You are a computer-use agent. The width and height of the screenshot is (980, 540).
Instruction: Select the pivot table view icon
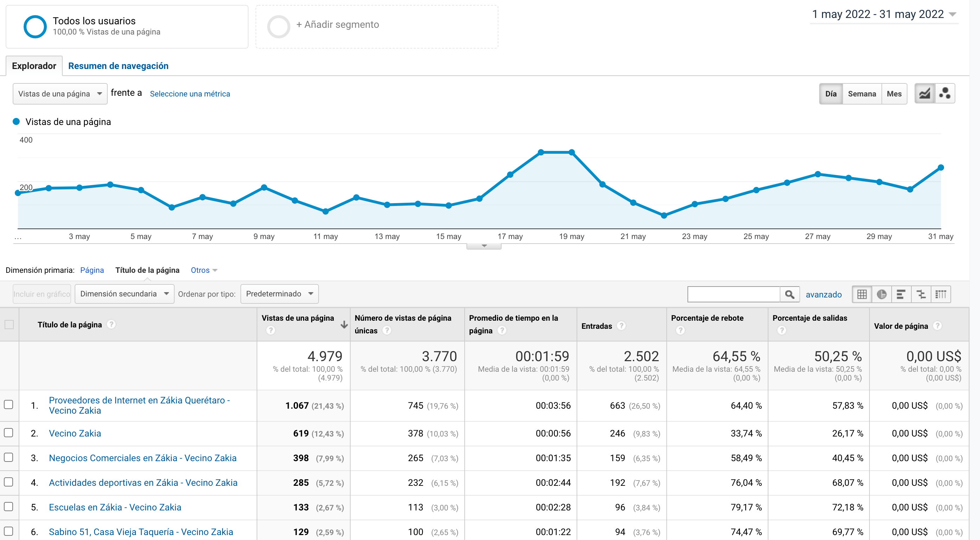coord(941,294)
